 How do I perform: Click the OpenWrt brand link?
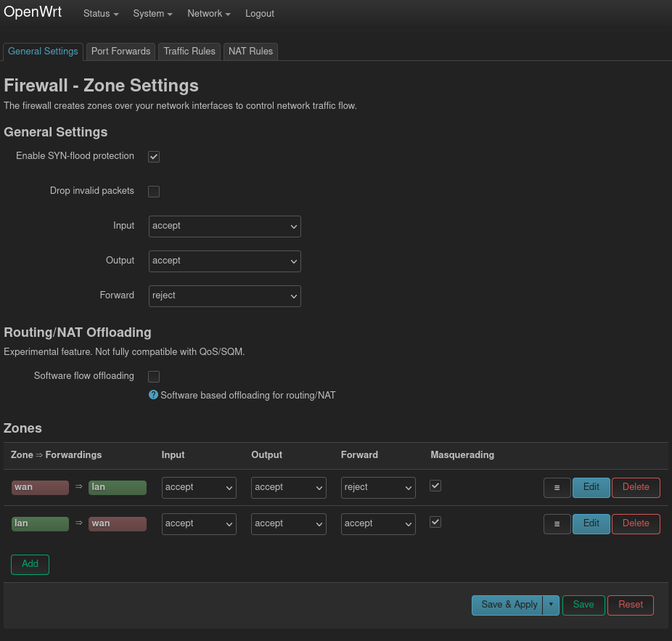tap(33, 12)
